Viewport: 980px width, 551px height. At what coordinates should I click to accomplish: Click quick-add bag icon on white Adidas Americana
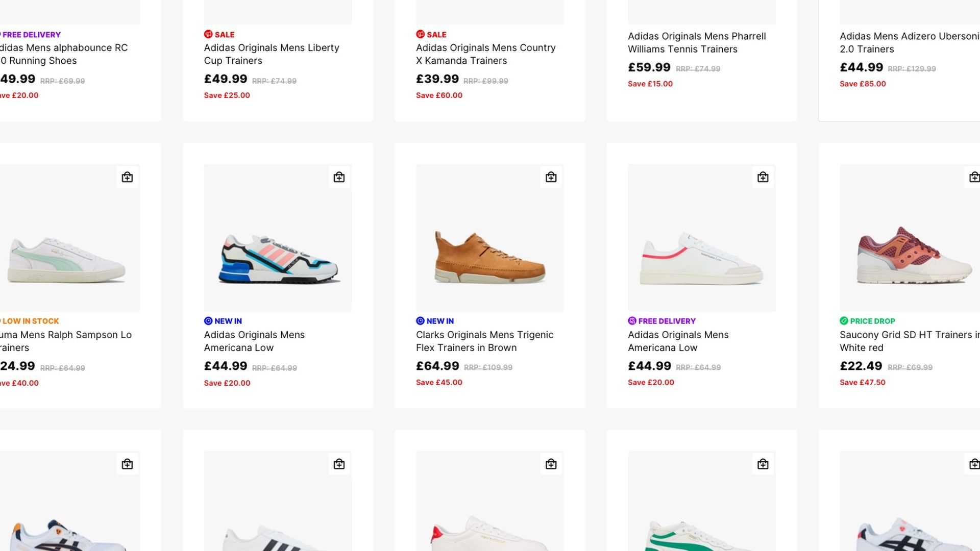(763, 177)
